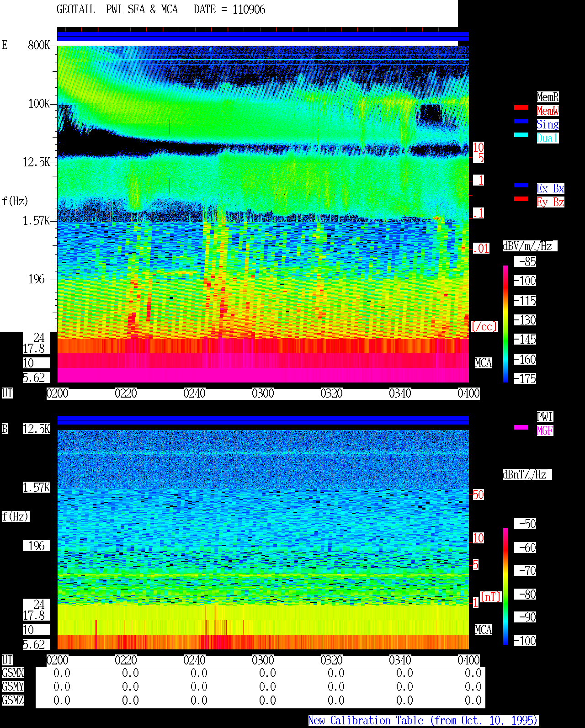The image size is (585, 728).
Task: Click the red [/cc] density axis label
Action: [484, 326]
